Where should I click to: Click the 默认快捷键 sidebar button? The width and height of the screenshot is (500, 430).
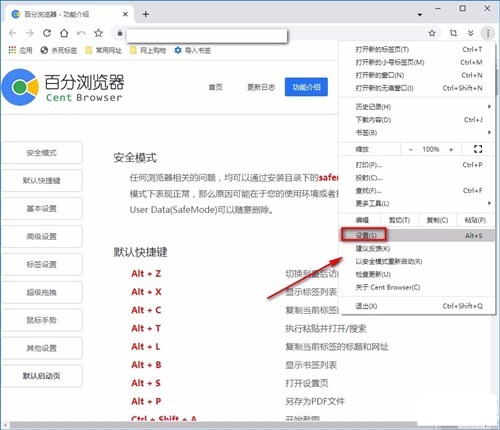pyautogui.click(x=42, y=181)
